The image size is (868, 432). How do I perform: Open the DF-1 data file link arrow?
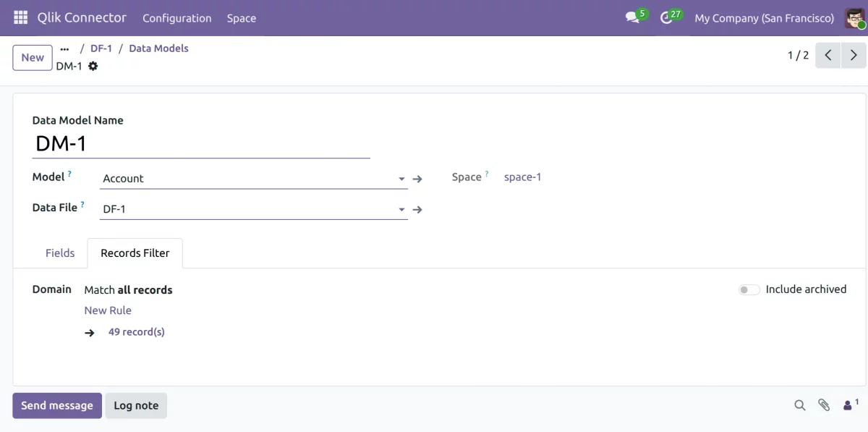(417, 210)
